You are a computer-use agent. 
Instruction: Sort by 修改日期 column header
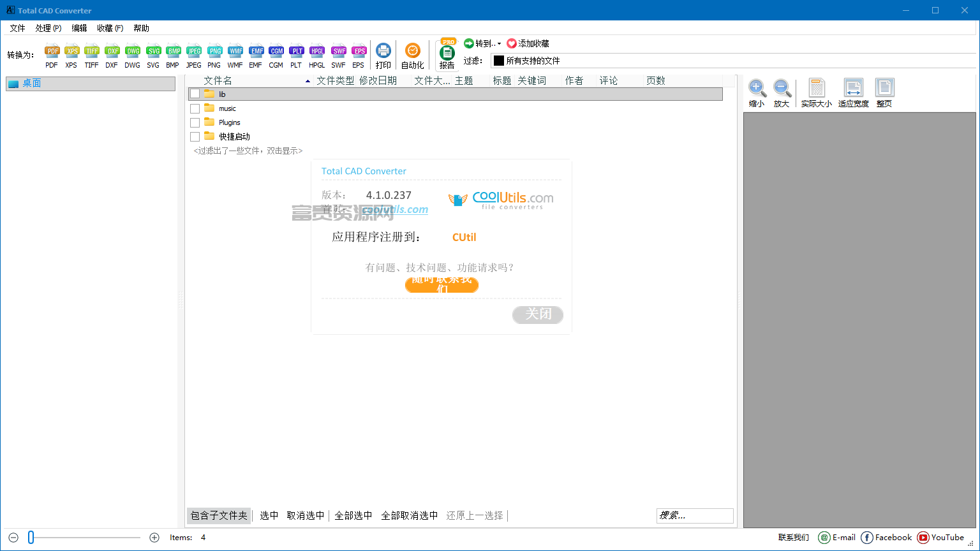[378, 80]
